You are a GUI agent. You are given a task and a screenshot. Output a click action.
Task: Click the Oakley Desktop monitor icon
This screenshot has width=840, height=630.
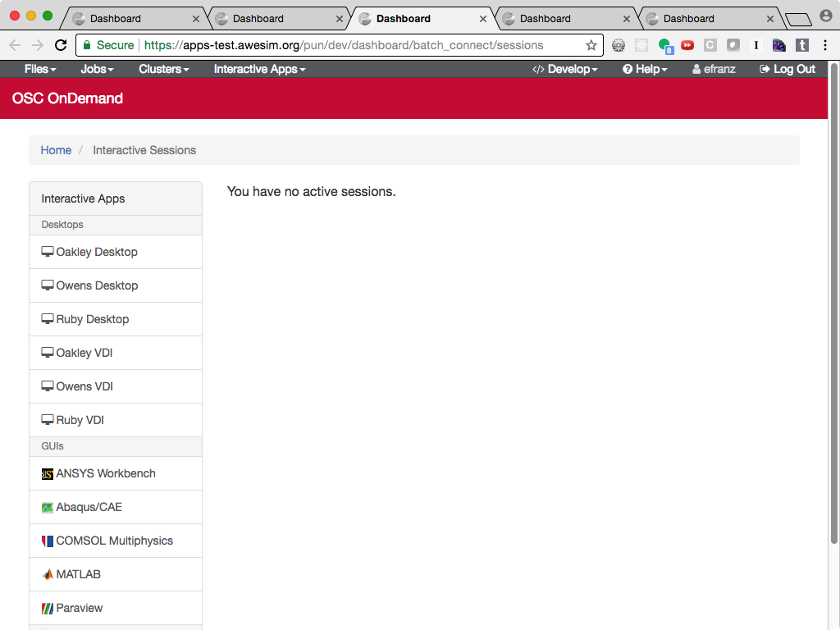click(47, 252)
